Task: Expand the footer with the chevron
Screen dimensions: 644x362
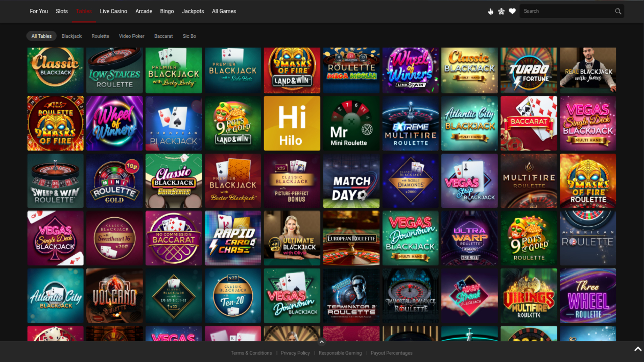Action: [321, 342]
